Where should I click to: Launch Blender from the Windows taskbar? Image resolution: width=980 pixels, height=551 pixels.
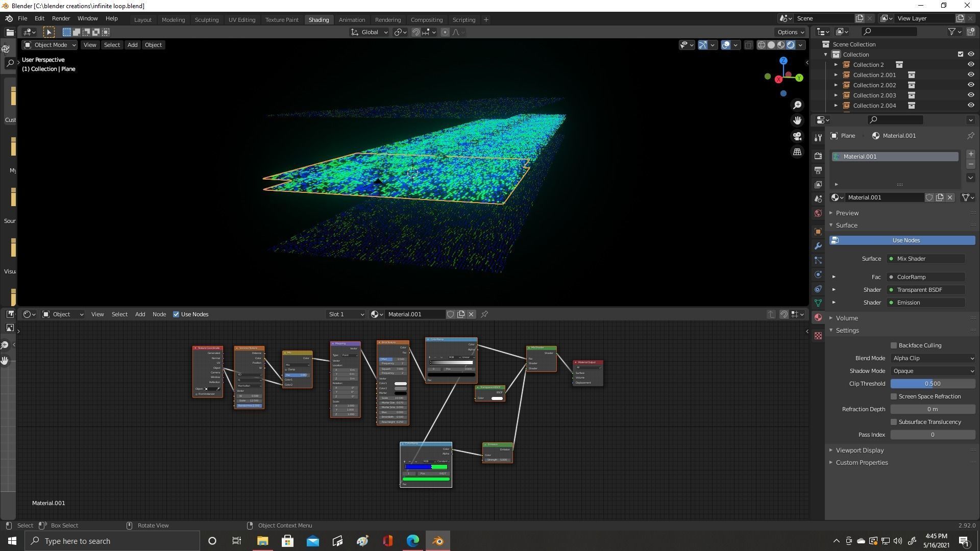(x=437, y=541)
